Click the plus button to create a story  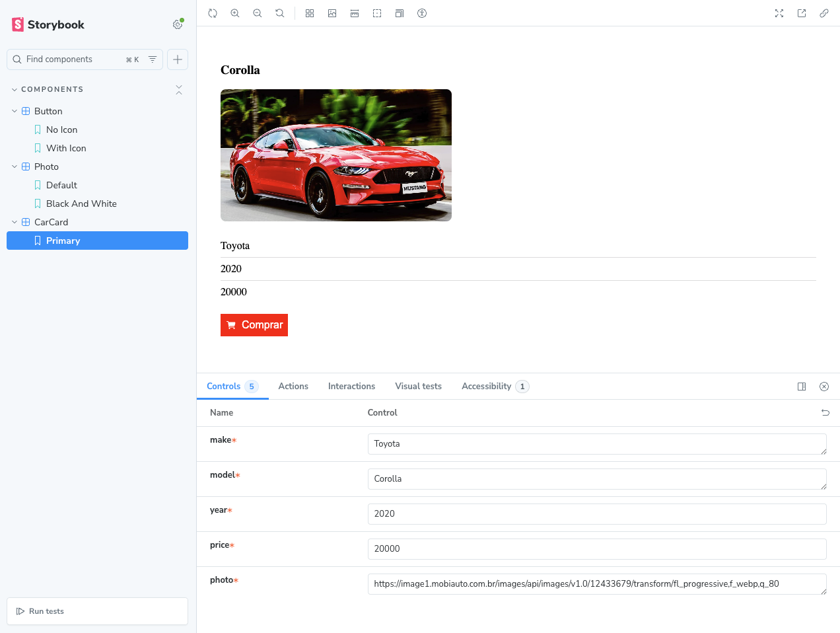click(x=178, y=59)
